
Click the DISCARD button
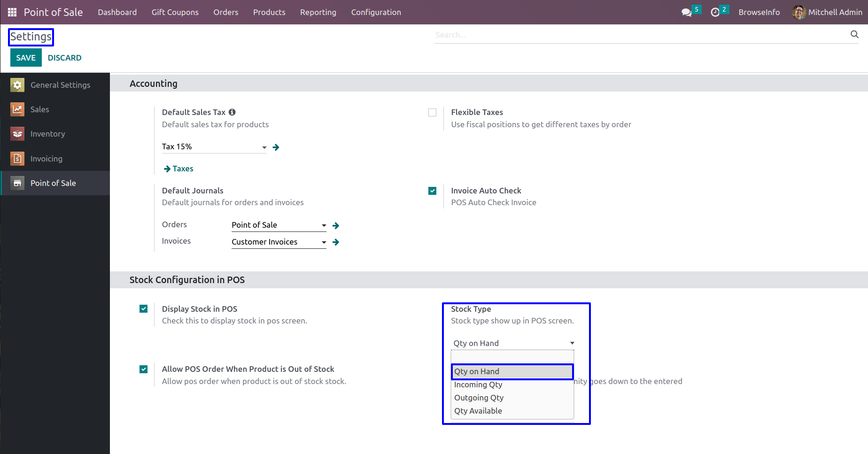(x=65, y=58)
